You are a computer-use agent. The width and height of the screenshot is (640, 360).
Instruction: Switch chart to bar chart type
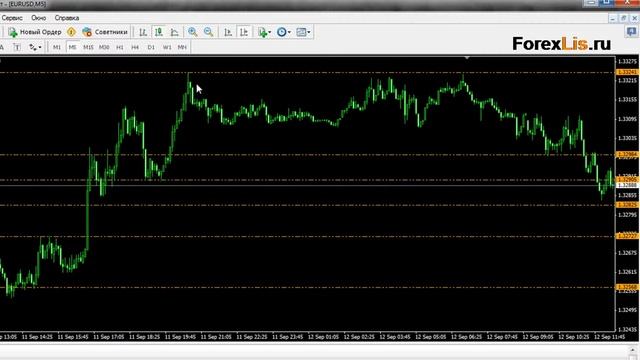pyautogui.click(x=143, y=32)
